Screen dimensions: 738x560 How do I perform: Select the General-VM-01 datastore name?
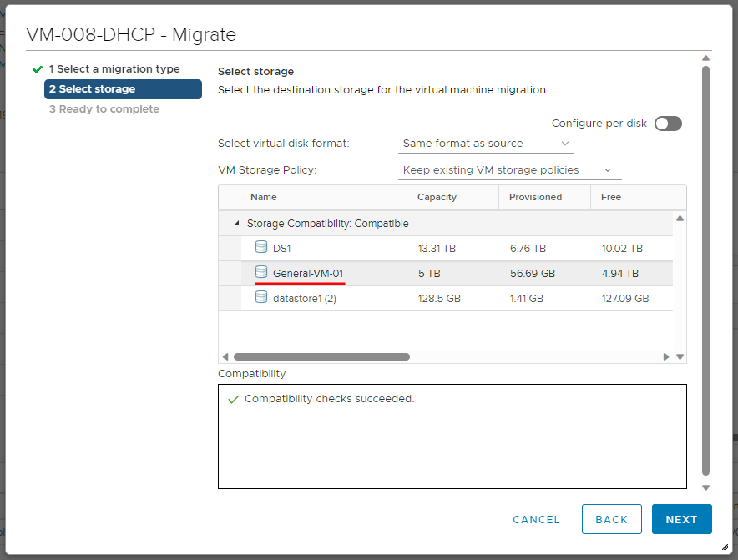click(308, 274)
